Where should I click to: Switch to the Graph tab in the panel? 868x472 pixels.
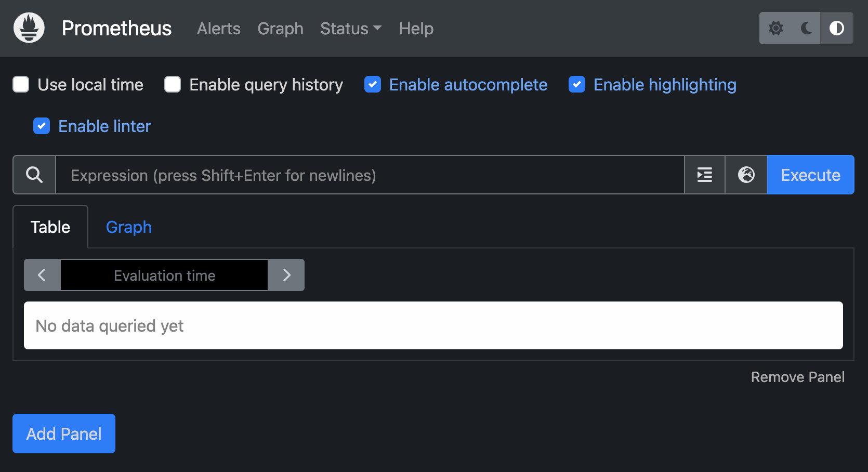tap(129, 227)
